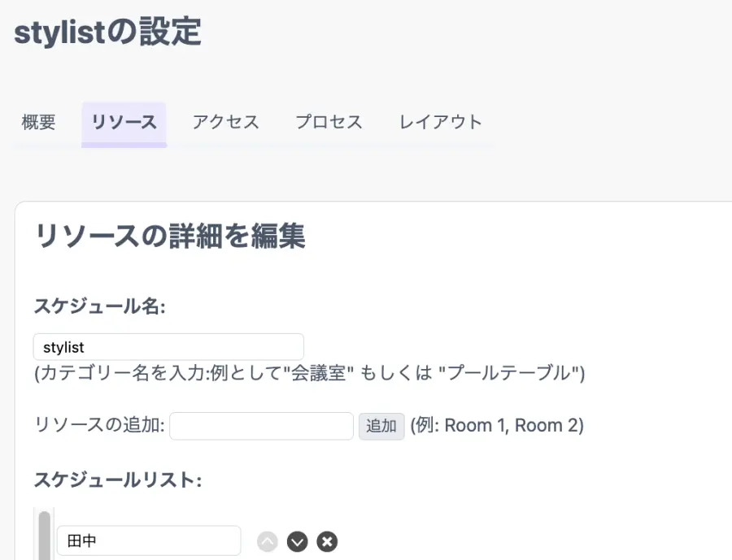The height and width of the screenshot is (560, 732).
Task: Select the リソース tab
Action: (124, 123)
